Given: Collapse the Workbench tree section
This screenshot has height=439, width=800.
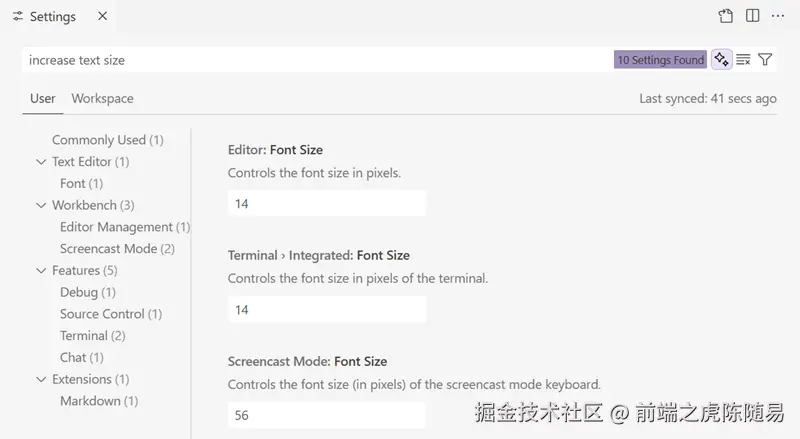Looking at the screenshot, I should click(x=41, y=205).
